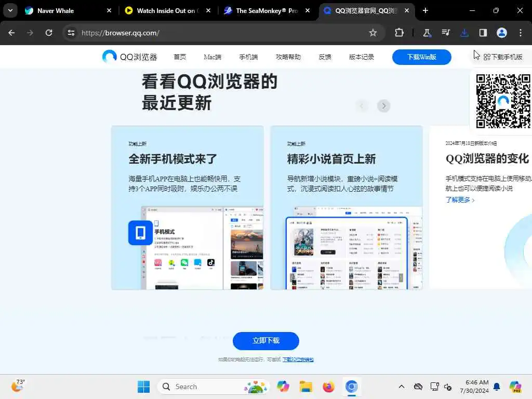Click the muted volume tray icon
532x399 pixels.
(448, 387)
